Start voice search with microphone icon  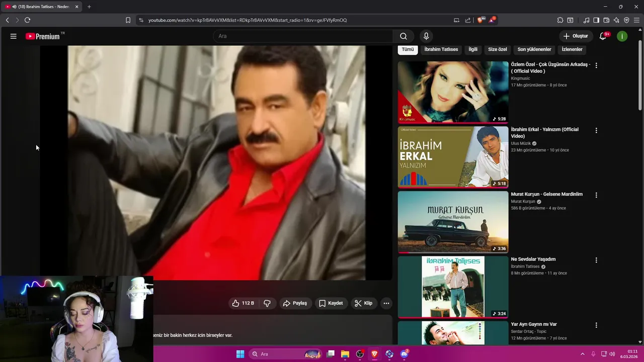426,36
